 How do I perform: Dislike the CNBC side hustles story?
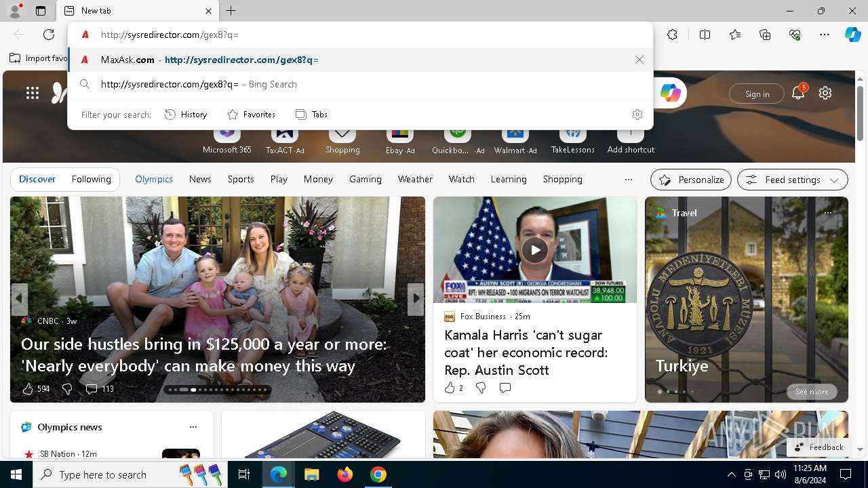(67, 389)
